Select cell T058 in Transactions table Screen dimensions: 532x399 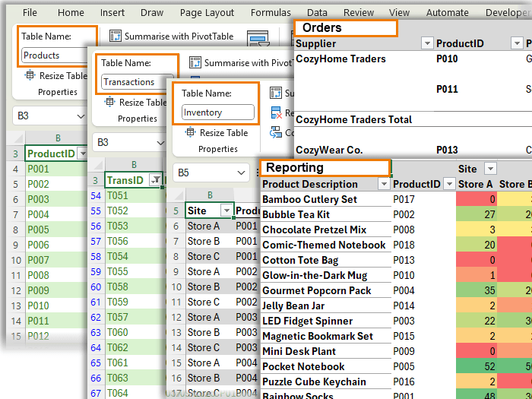[x=135, y=287]
